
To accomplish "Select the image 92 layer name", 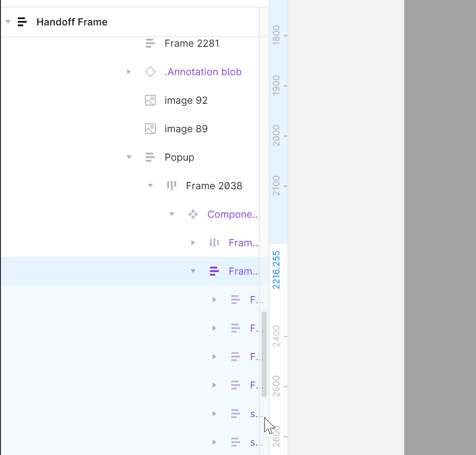I will [x=186, y=101].
